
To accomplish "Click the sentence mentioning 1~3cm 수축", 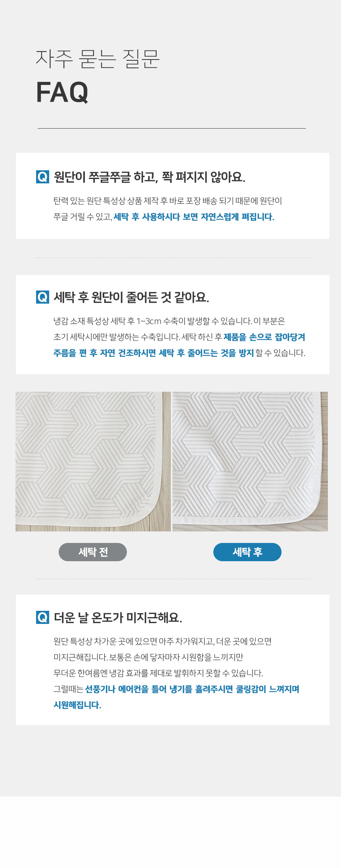I will pyautogui.click(x=153, y=321).
